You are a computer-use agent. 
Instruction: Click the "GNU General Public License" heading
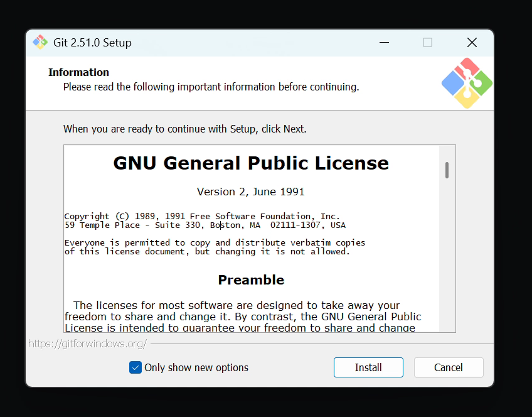pyautogui.click(x=251, y=163)
